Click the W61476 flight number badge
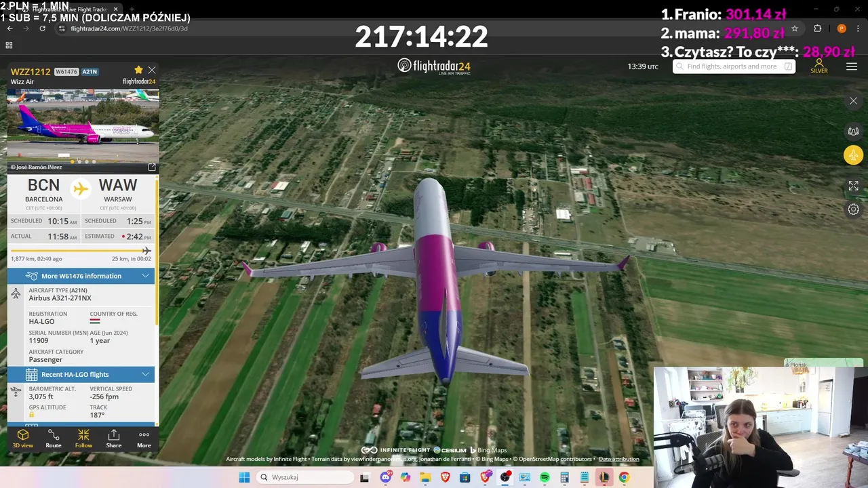Image resolution: width=868 pixels, height=488 pixels. (66, 71)
